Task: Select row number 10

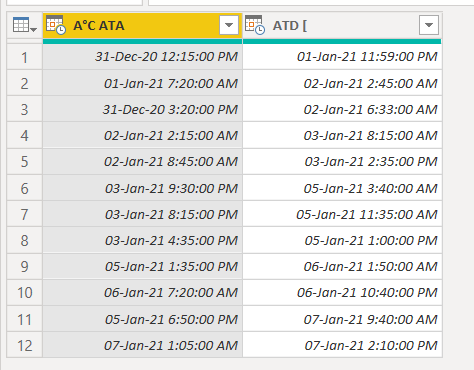Action: coord(24,293)
